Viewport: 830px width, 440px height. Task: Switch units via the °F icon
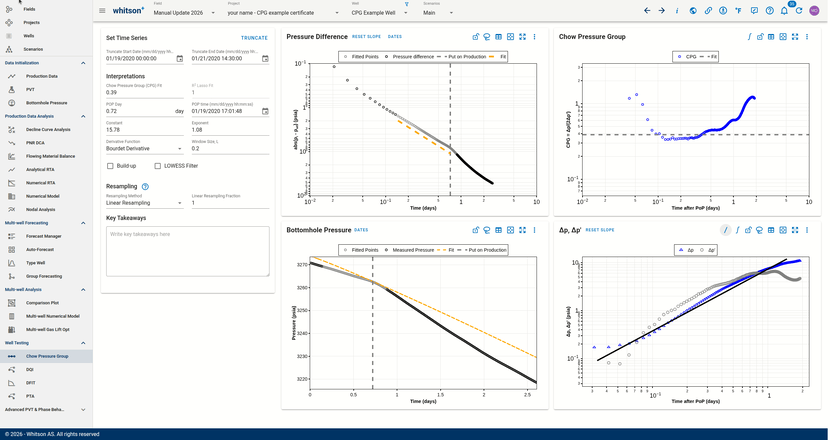738,11
